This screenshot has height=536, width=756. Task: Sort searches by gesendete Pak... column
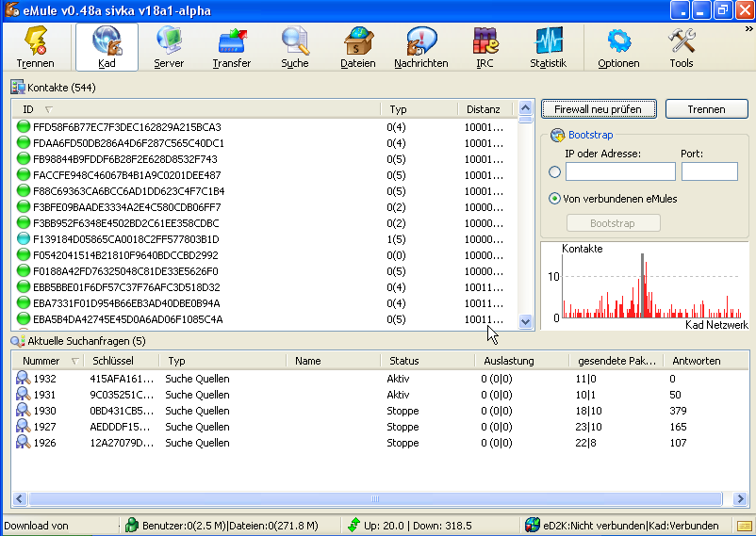(x=616, y=361)
